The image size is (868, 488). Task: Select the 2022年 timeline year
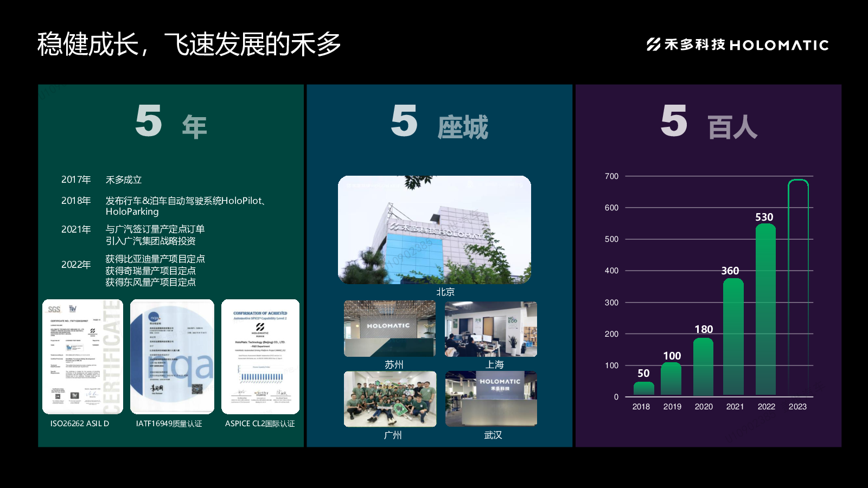(x=76, y=265)
